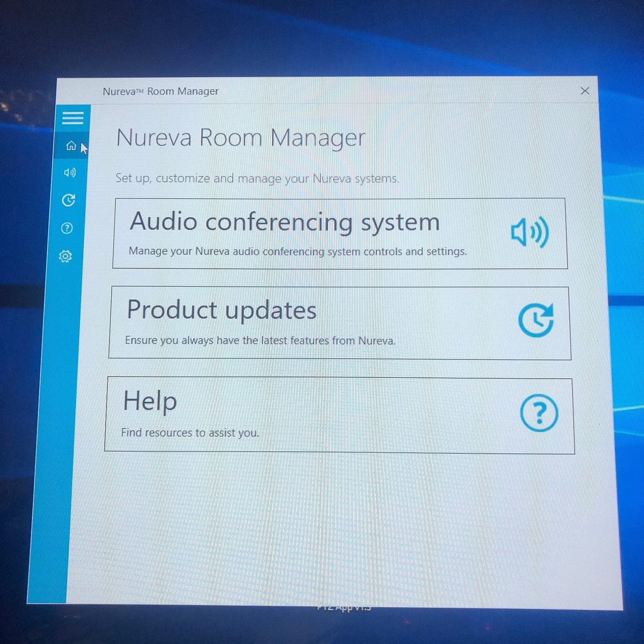Click "Find resources to assist you" text
644x644 pixels.
(190, 432)
